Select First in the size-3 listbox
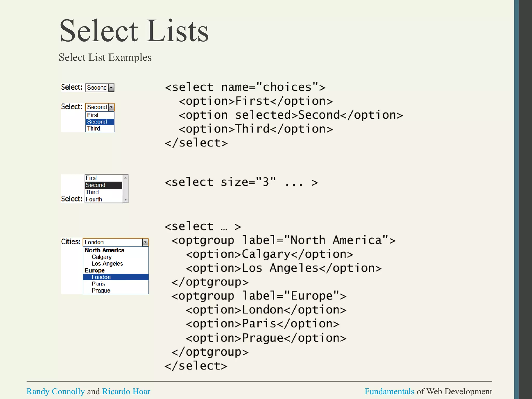This screenshot has width=532, height=399. coord(103,178)
